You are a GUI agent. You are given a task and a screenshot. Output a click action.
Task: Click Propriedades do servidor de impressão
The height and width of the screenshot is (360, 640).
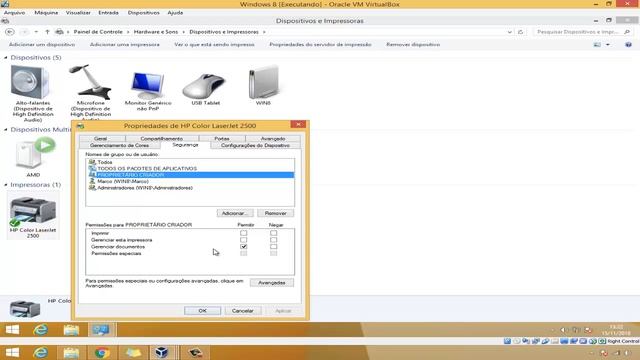point(320,44)
